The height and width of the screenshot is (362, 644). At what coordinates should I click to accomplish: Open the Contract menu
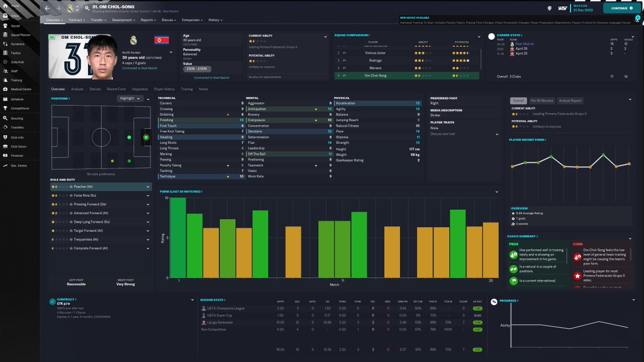coord(77,20)
